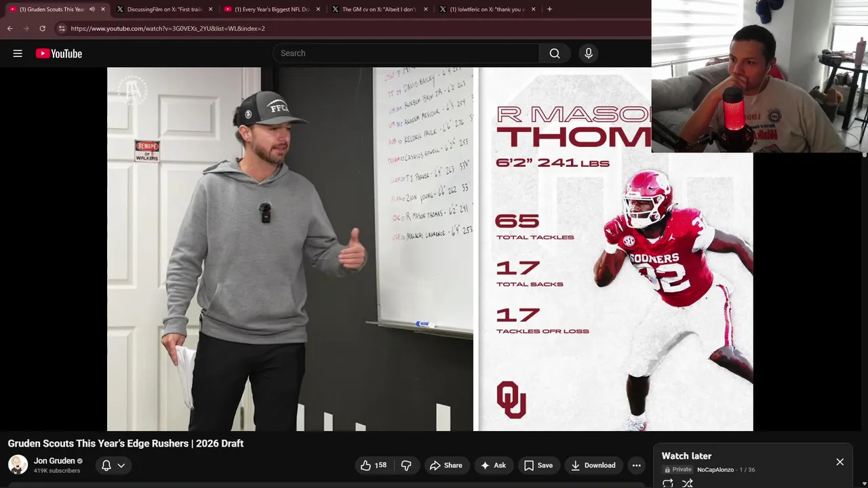Open NoCapAlonzo playlist owner link
The width and height of the screenshot is (868, 488).
point(715,470)
